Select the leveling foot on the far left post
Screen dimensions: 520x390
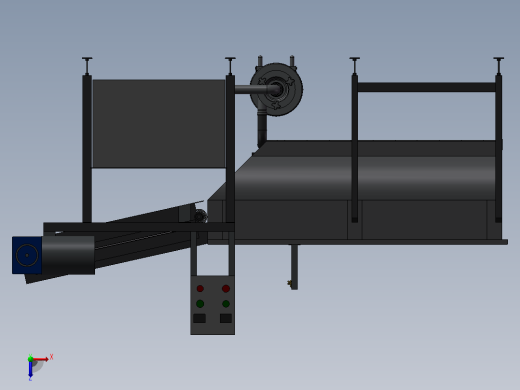click(x=87, y=66)
